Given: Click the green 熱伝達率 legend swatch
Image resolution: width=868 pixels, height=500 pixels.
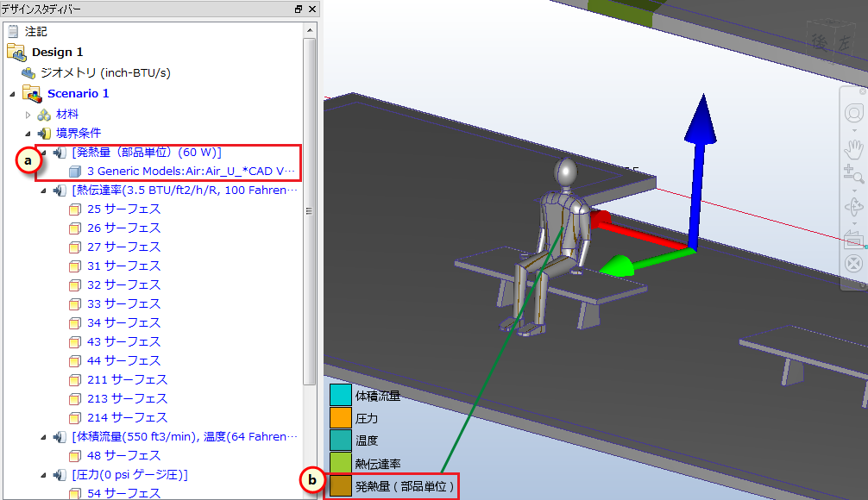Looking at the screenshot, I should pos(341,463).
